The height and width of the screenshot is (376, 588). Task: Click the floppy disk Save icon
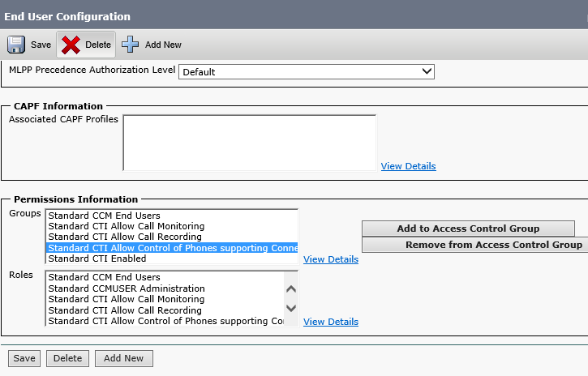[x=16, y=45]
